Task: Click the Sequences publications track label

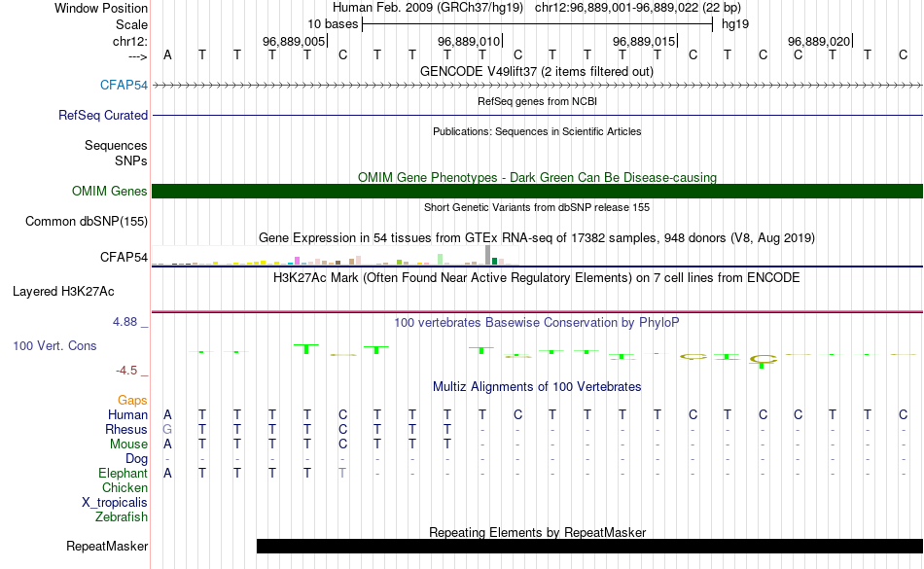Action: (116, 146)
